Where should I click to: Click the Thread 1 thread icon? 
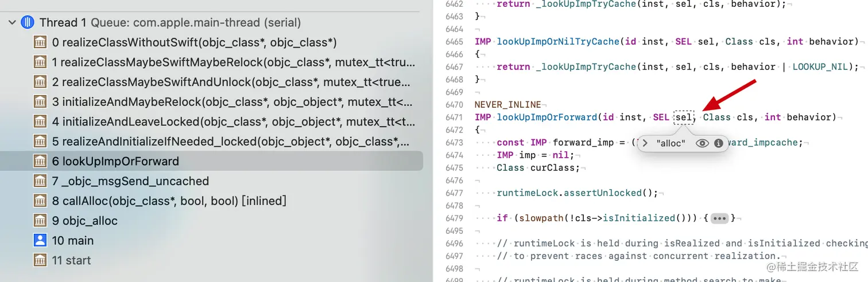(x=27, y=23)
